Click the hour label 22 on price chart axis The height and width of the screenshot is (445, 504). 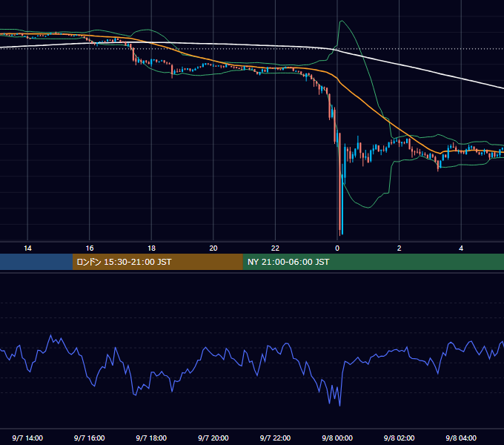(x=275, y=248)
